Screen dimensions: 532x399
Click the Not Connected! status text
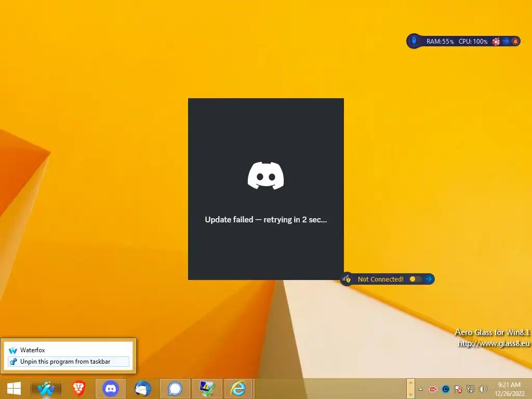click(381, 279)
